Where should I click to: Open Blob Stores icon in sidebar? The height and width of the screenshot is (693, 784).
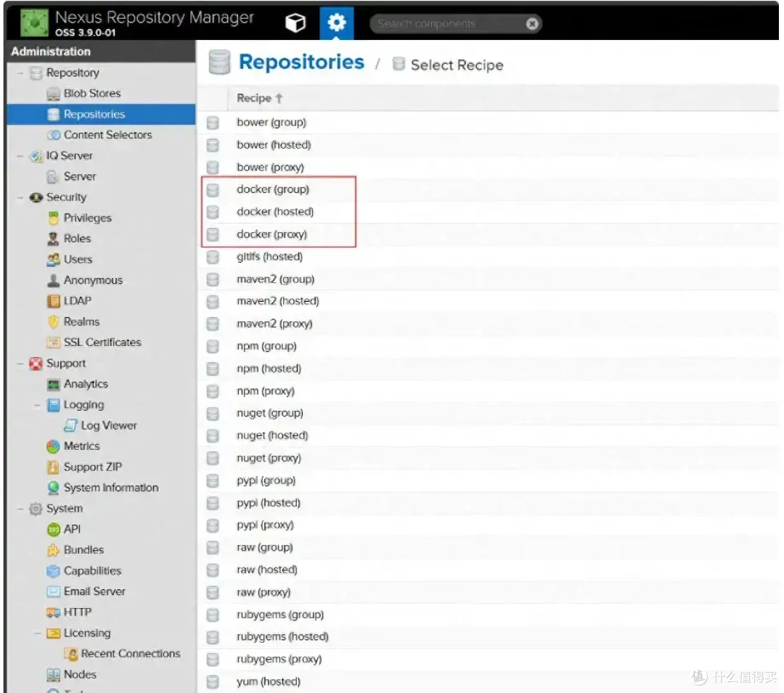53,94
